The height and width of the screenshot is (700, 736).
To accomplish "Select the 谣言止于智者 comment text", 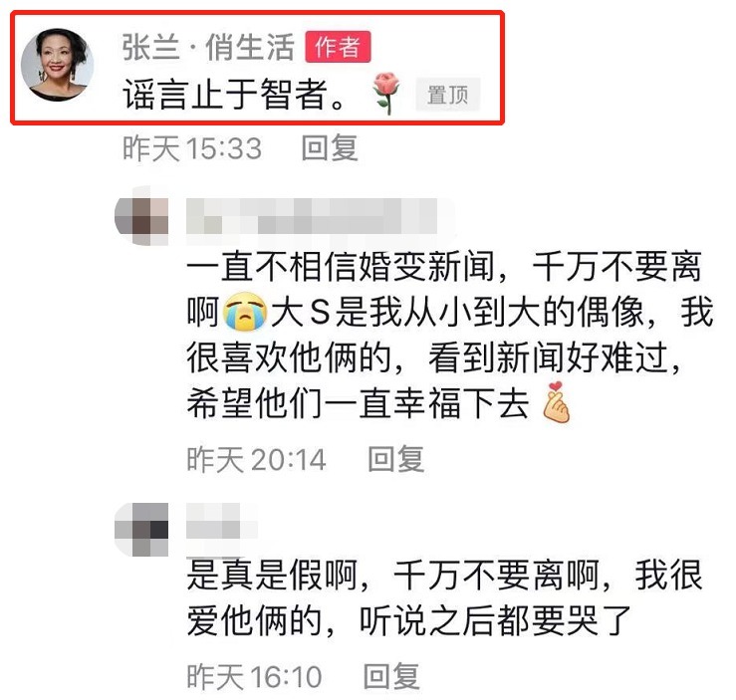I will click(x=234, y=94).
